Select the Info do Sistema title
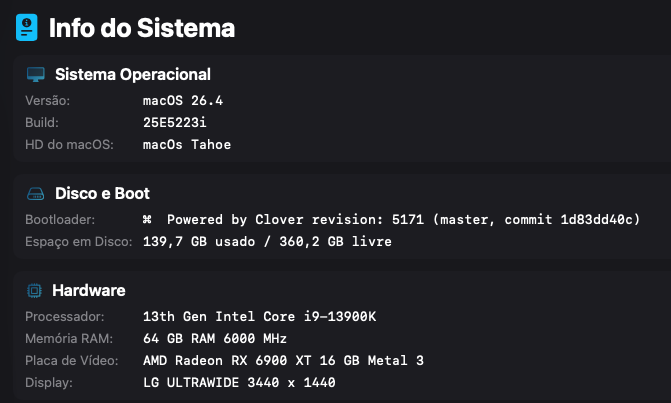 tap(142, 28)
